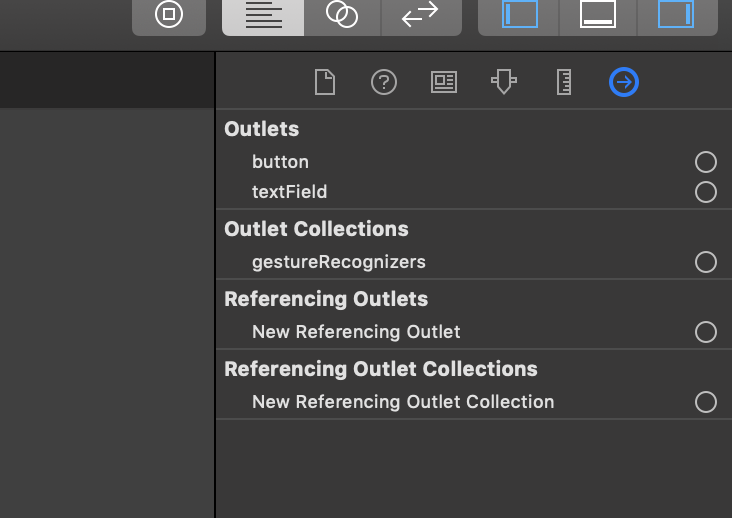Toggle the Debug area visibility

pos(598,14)
